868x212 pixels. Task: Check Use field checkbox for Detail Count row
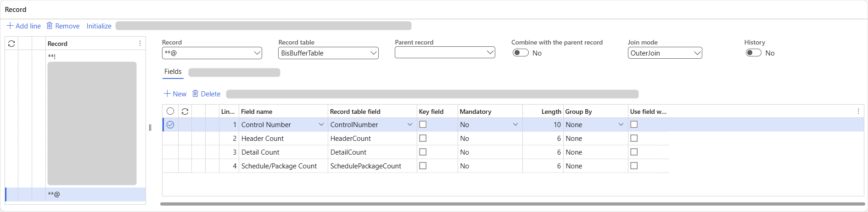634,152
